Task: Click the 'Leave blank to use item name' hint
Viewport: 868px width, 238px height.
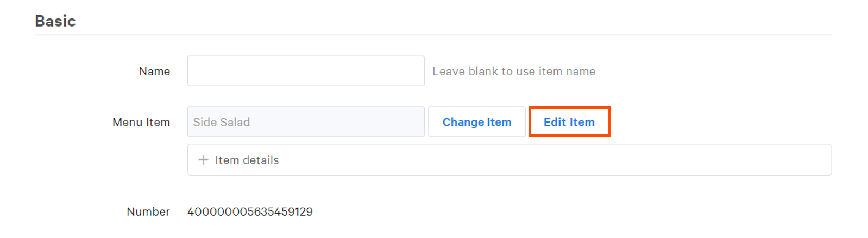Action: (514, 72)
